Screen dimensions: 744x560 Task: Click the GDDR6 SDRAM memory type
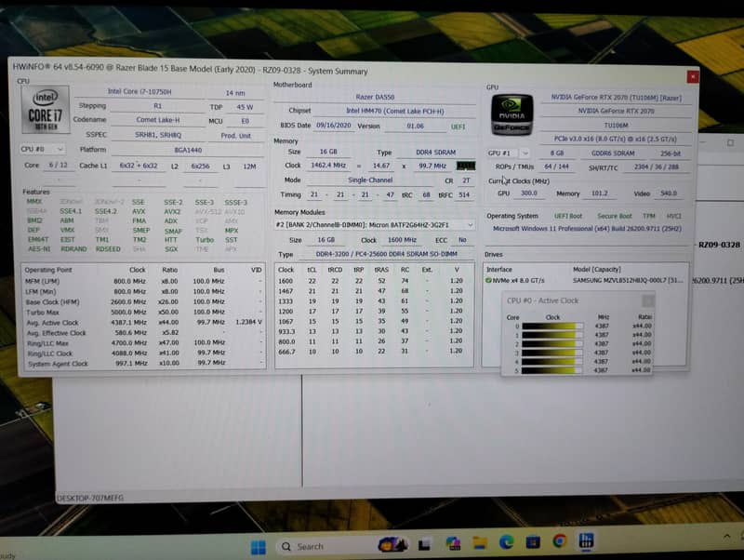tap(613, 153)
